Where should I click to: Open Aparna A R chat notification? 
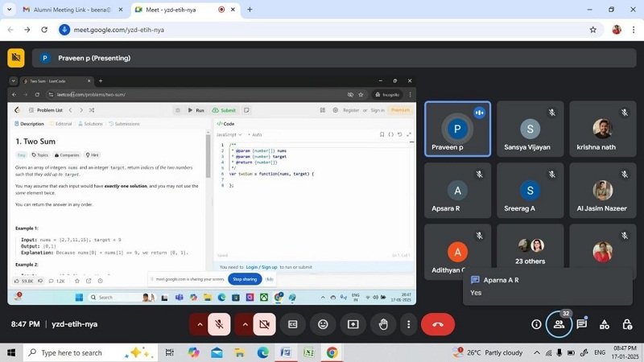click(547, 286)
